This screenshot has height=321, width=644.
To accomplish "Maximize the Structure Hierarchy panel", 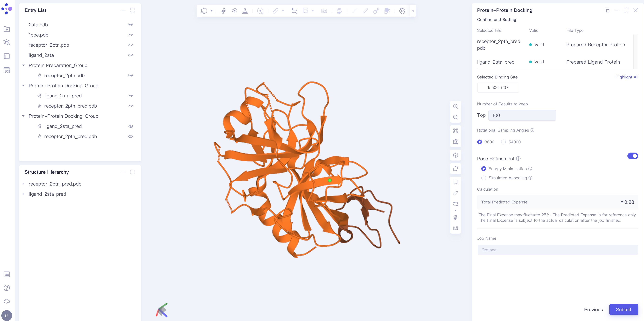I will (133, 172).
